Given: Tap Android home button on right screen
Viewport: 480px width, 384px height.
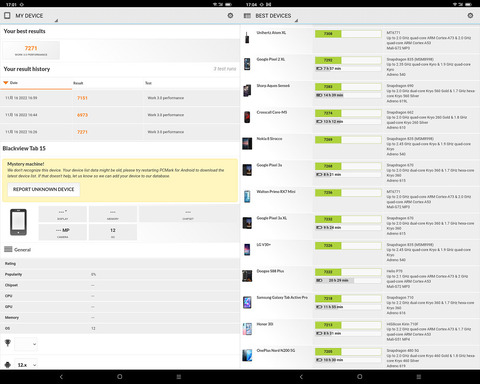Looking at the screenshot, I should point(360,377).
